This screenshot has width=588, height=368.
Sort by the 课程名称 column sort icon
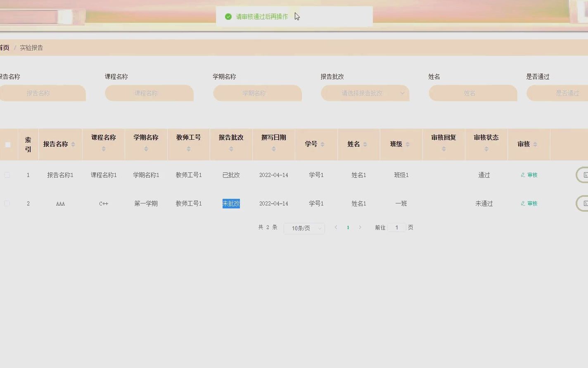pyautogui.click(x=104, y=149)
